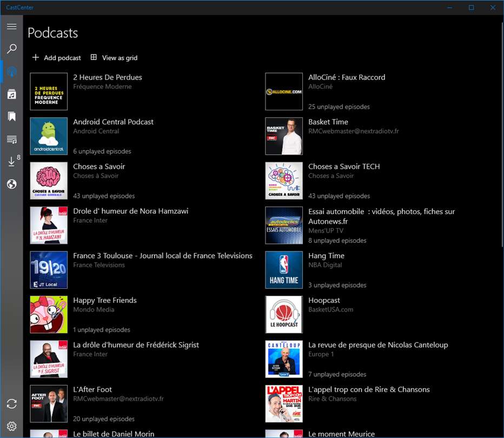Image resolution: width=504 pixels, height=438 pixels.
Task: Switch to View as grid
Action: point(114,58)
